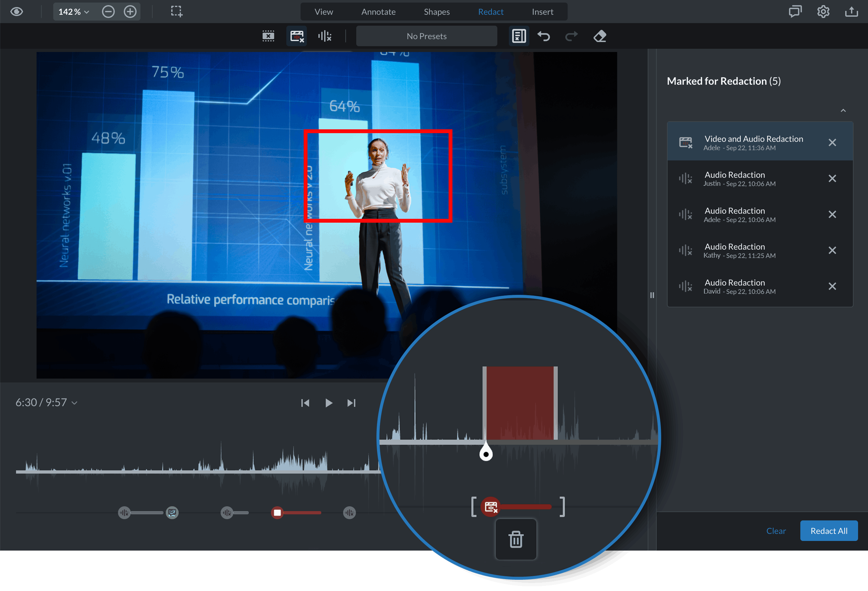Select the video area redaction tool

point(268,36)
